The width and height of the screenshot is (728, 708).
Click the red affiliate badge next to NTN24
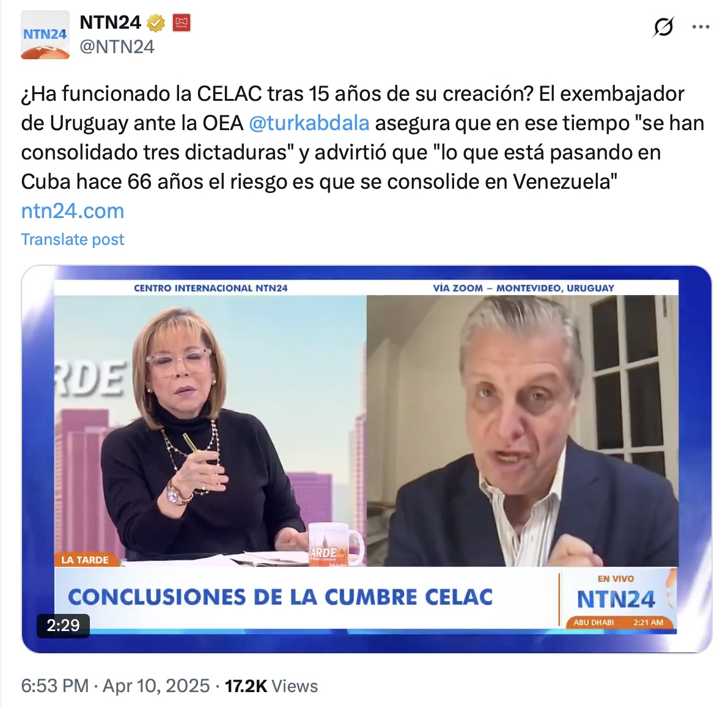[182, 23]
